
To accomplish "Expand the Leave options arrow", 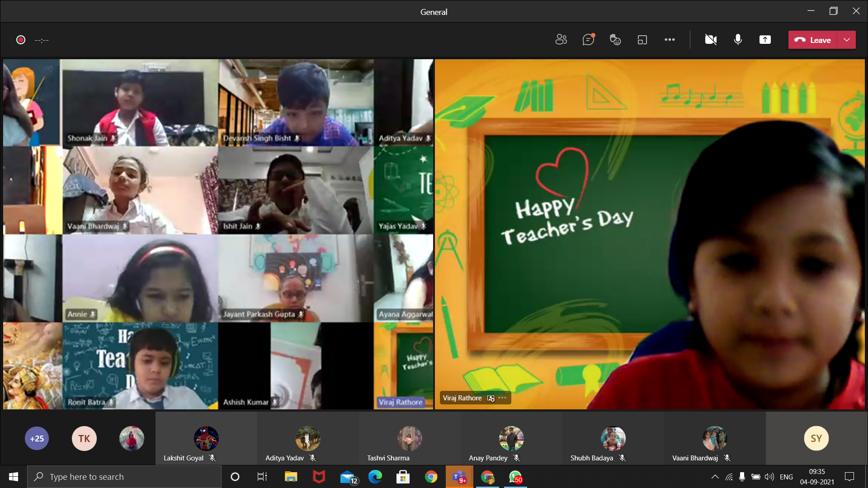I will [847, 40].
